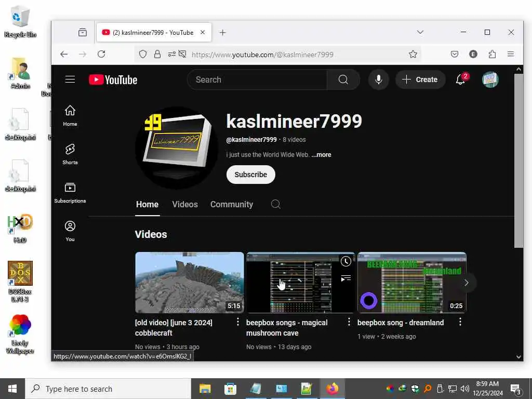Open Firefox View button
This screenshot has height=399, width=532.
point(83,33)
